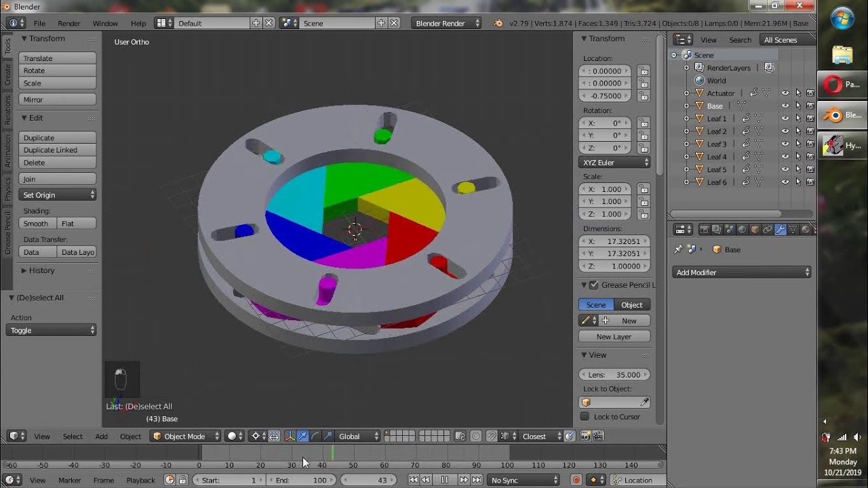Screen dimensions: 868x488
Task: Lock the Z rotation padlock
Action: click(x=644, y=148)
